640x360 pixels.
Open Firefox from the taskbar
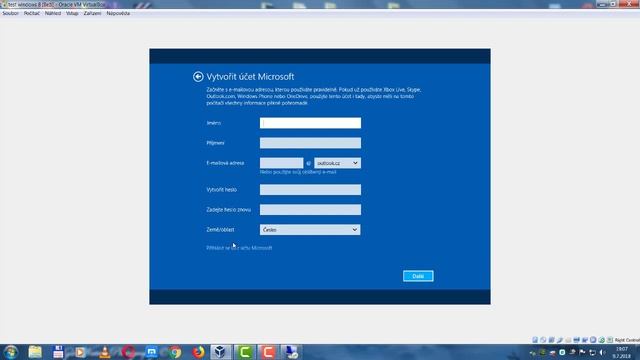pyautogui.click(x=199, y=352)
